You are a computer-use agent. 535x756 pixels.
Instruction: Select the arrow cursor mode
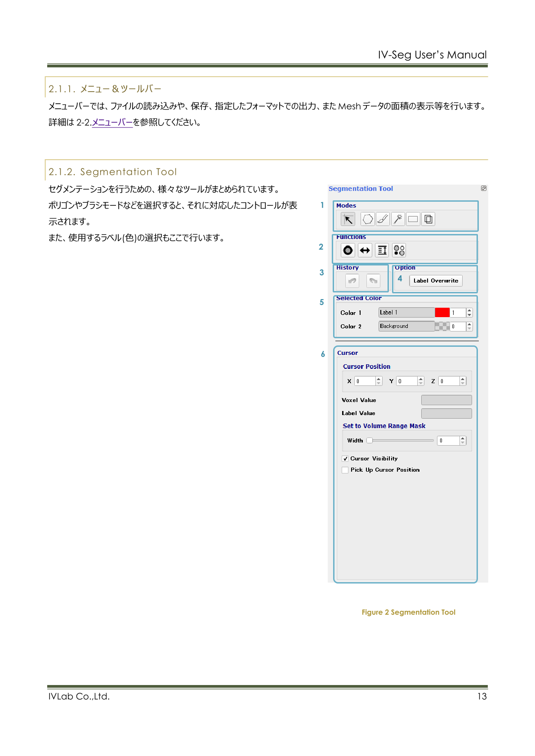[348, 219]
